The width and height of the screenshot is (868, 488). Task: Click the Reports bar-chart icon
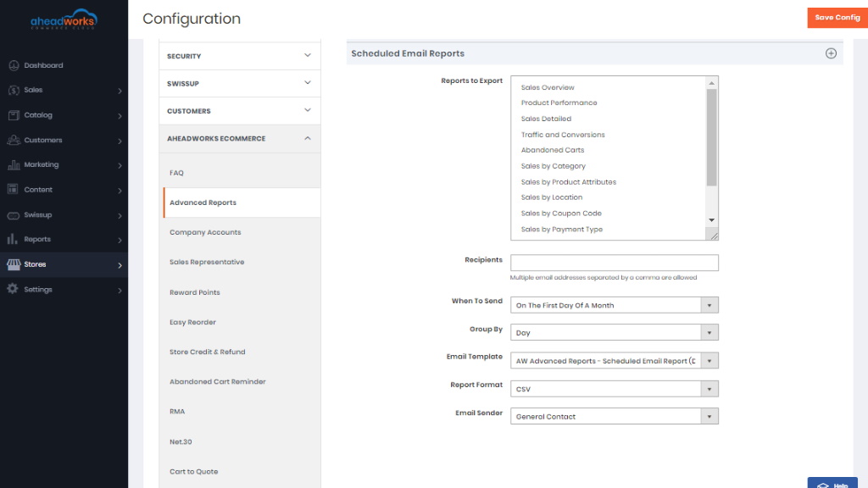tap(13, 239)
